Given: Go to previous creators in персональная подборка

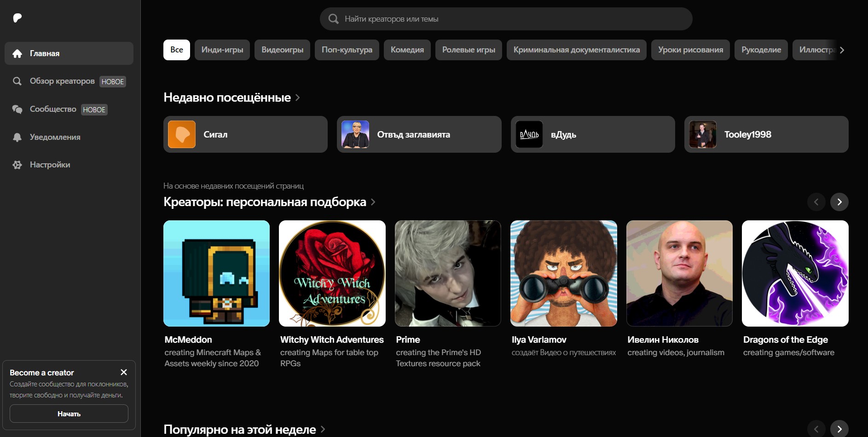Looking at the screenshot, I should (816, 202).
